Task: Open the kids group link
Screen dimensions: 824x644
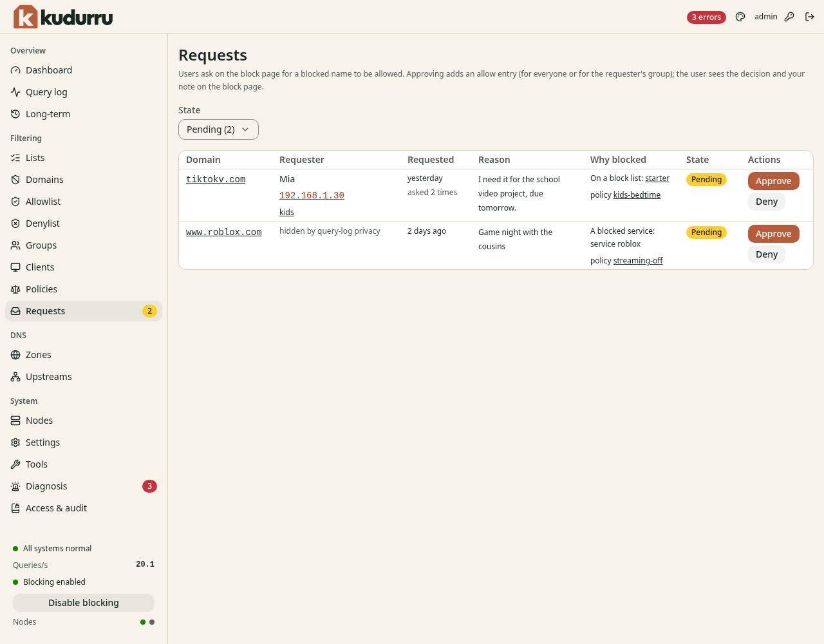Action: pyautogui.click(x=286, y=213)
